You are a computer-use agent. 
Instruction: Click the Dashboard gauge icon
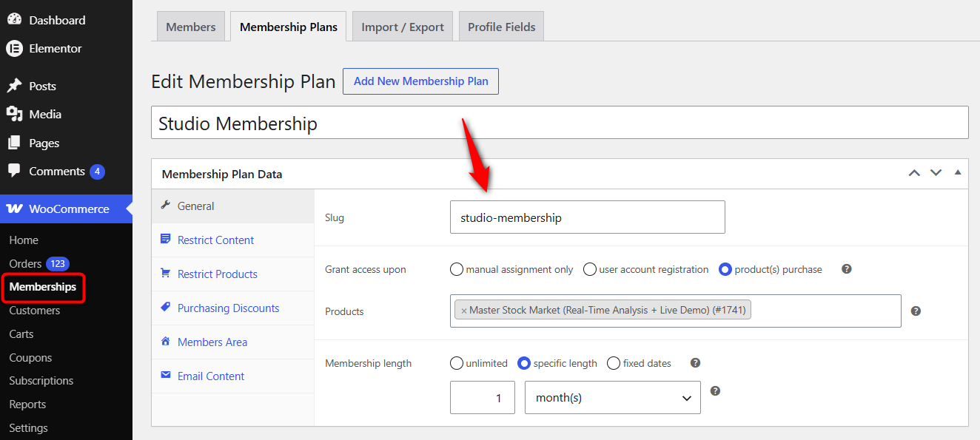click(14, 20)
